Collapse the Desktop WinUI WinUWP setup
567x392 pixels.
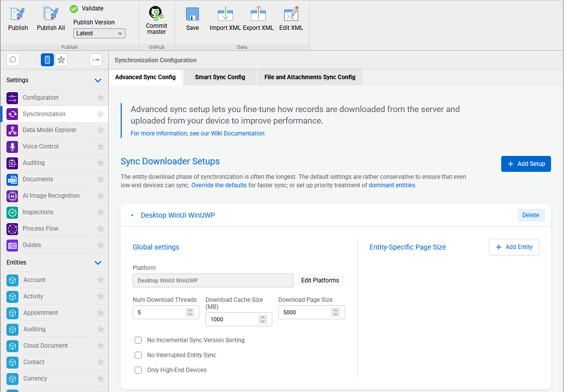pyautogui.click(x=132, y=215)
